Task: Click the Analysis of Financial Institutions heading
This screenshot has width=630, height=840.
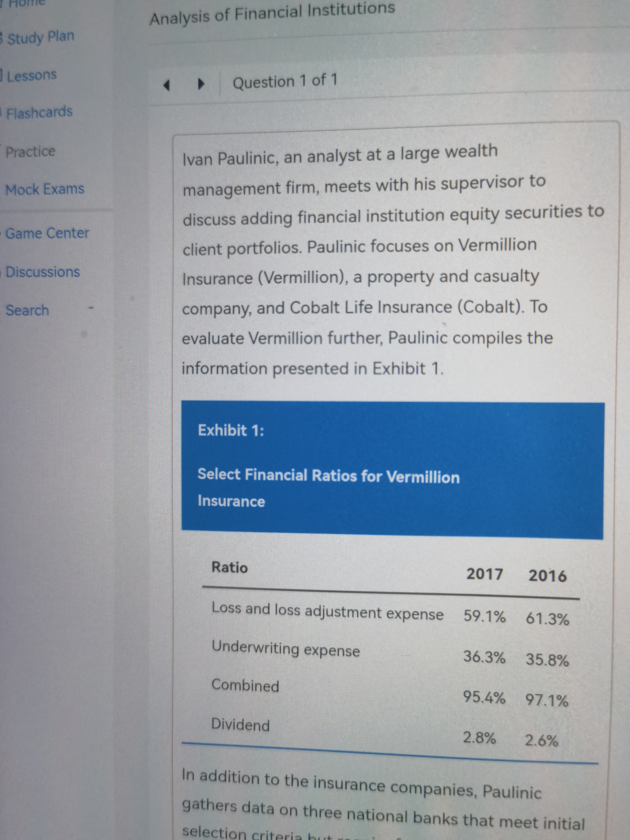Action: (x=272, y=14)
